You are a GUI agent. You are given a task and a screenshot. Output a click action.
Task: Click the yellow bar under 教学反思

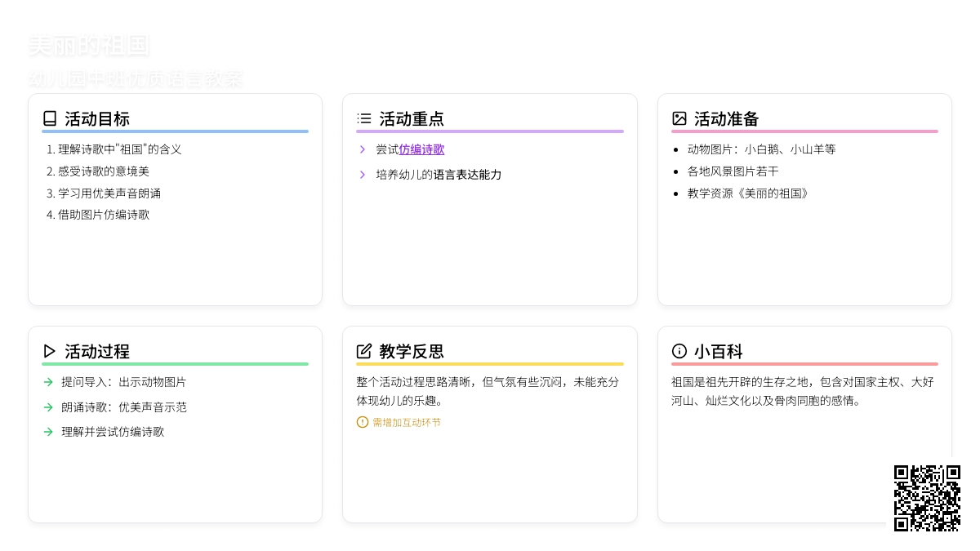point(490,364)
